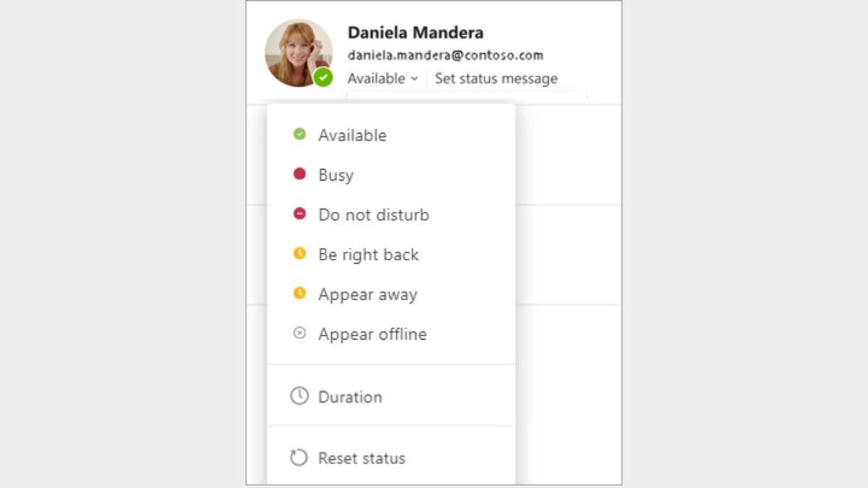Screen dimensions: 868x488
Task: Choose Appear offline from the menu
Action: coord(373,334)
